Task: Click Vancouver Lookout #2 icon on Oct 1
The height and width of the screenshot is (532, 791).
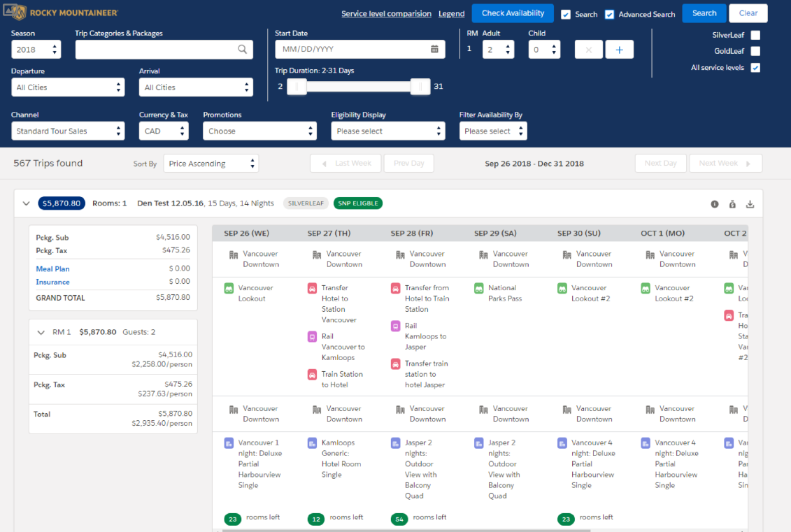Action: pyautogui.click(x=646, y=289)
